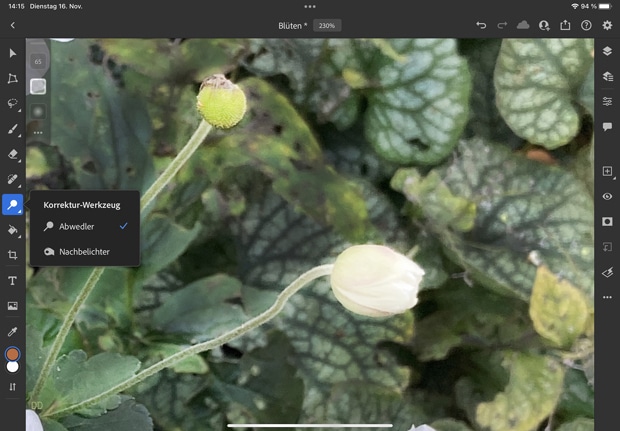The image size is (620, 431).
Task: Expand right panel more options menu
Action: coord(607,297)
